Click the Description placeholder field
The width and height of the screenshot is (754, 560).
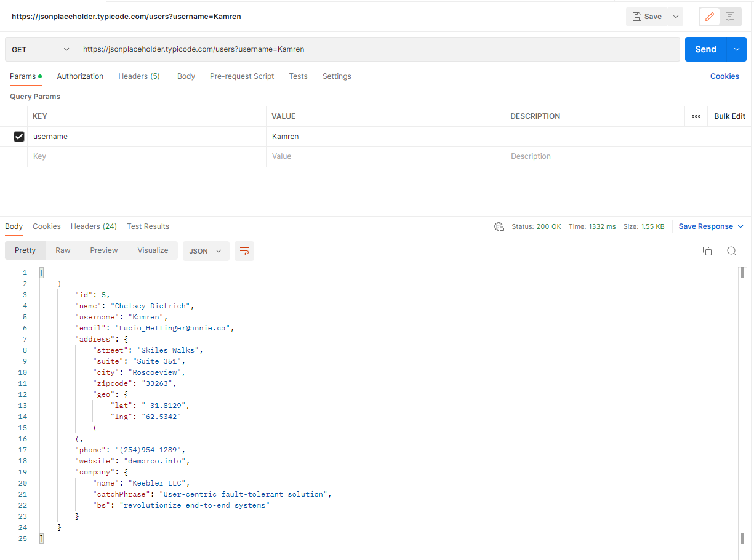pos(628,156)
